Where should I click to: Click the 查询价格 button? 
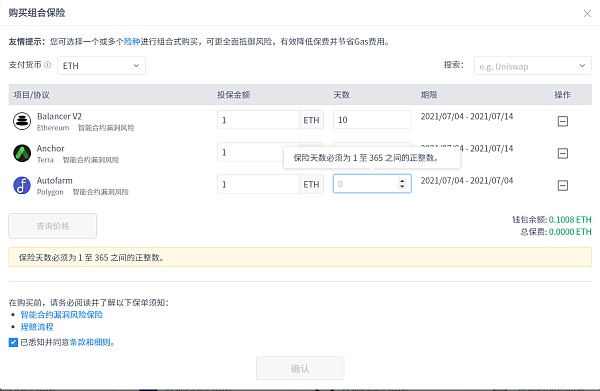click(52, 226)
